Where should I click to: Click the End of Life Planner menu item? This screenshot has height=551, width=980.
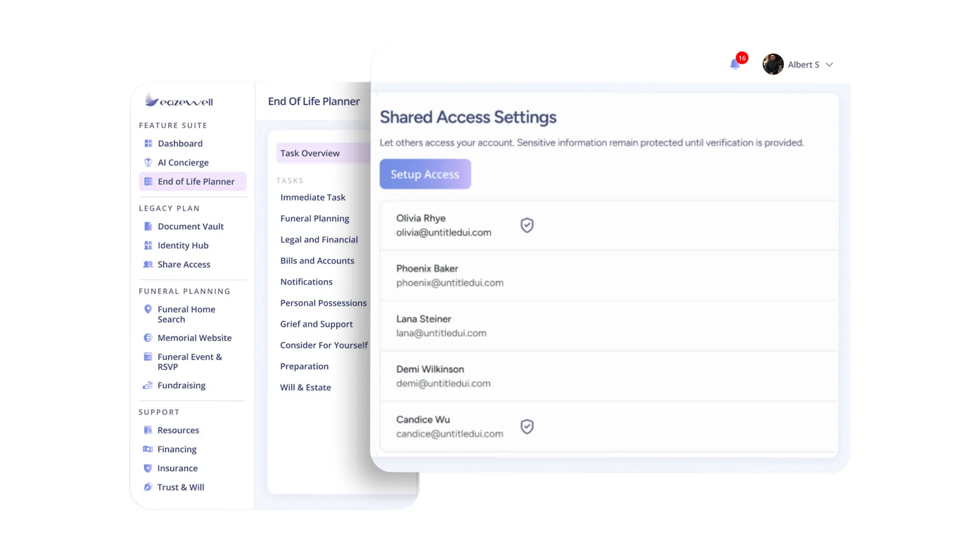195,182
